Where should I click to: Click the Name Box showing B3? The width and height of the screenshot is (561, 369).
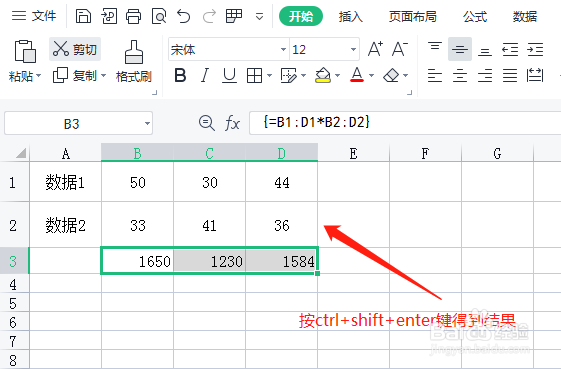click(72, 123)
